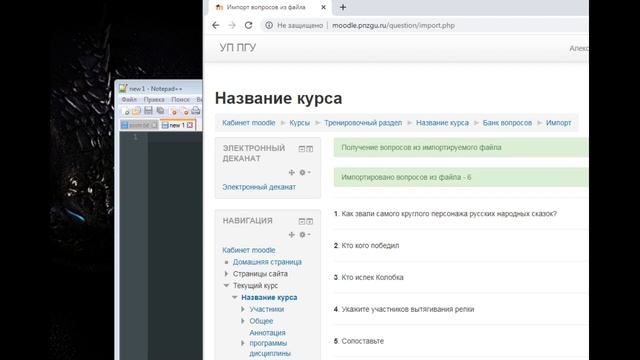Open 'Название курса' bold navigation link
The height and width of the screenshot is (360, 640).
tap(269, 297)
